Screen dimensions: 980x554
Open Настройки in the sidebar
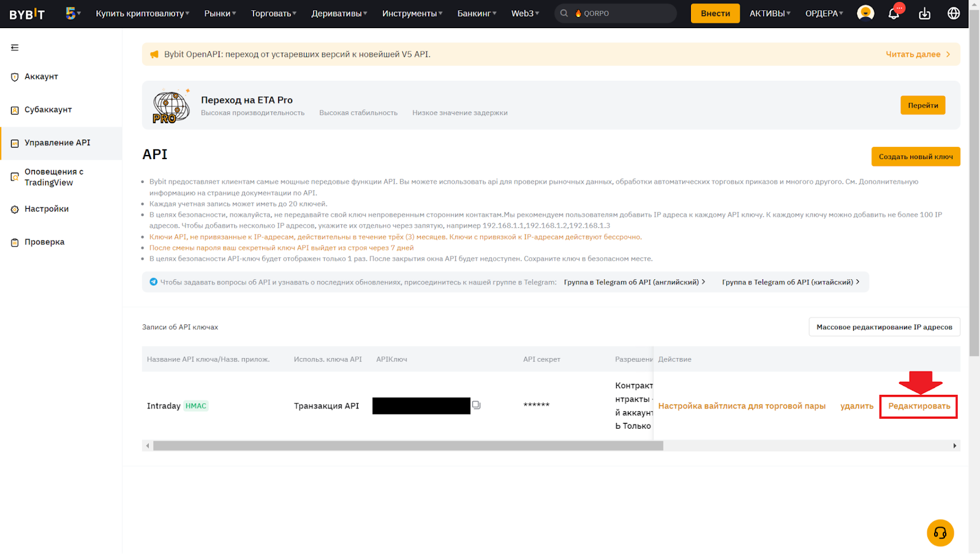(47, 209)
